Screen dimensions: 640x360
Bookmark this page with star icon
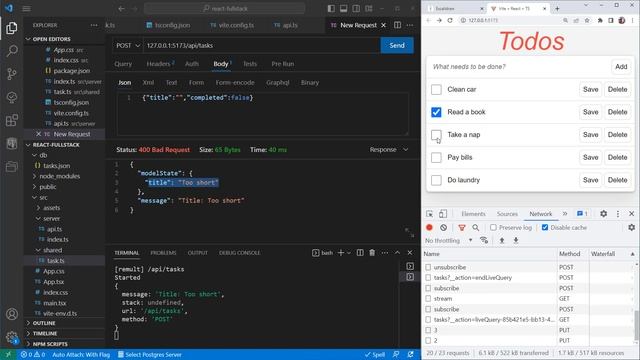[587, 20]
